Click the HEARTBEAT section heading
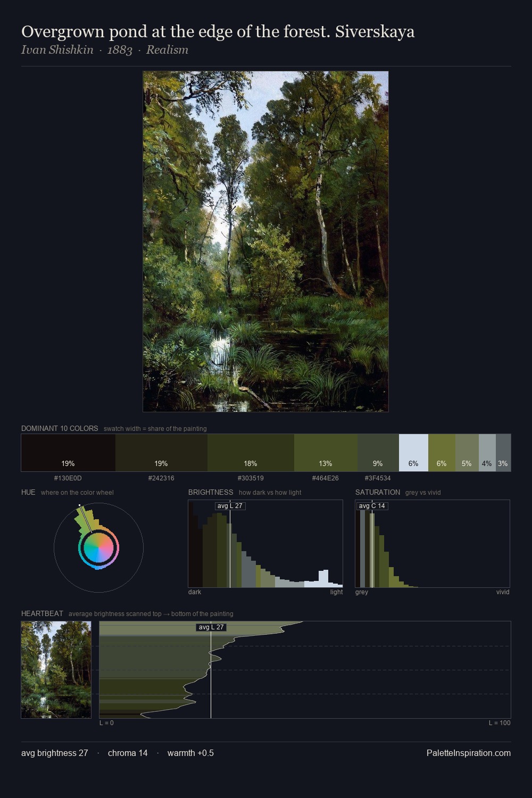The width and height of the screenshot is (532, 798). pyautogui.click(x=42, y=613)
